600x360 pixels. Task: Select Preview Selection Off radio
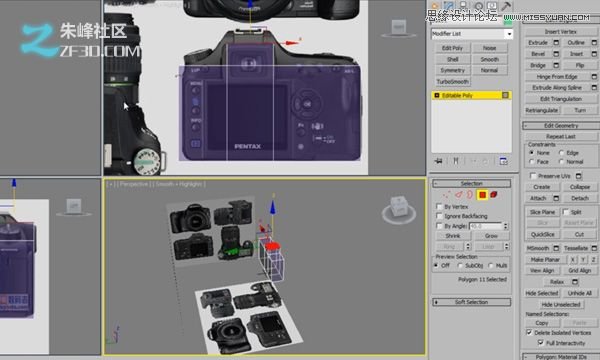[436, 265]
